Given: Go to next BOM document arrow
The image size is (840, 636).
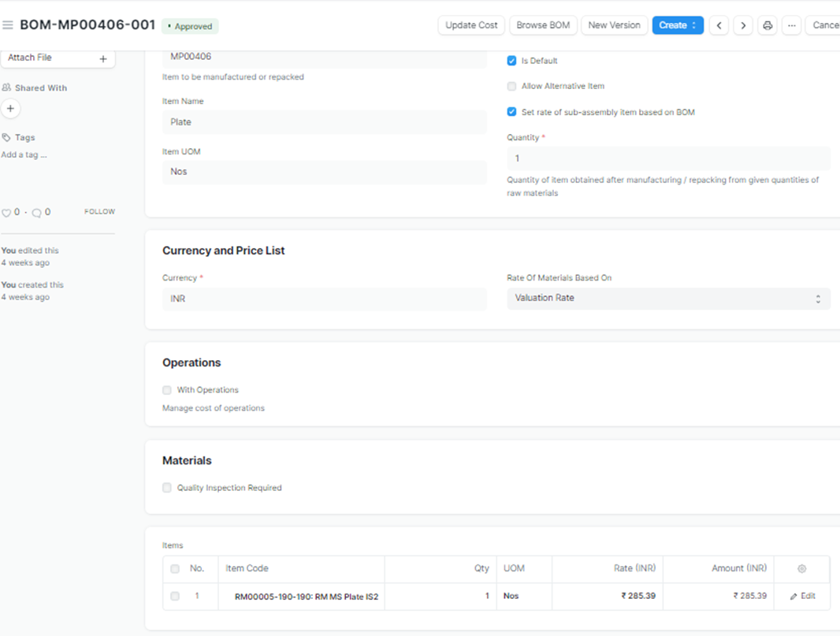Looking at the screenshot, I should coord(743,25).
